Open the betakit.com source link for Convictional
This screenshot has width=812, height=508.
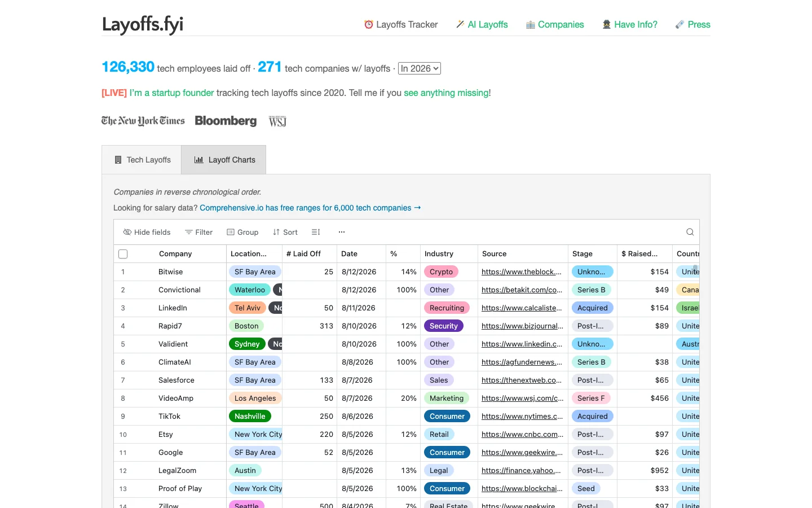pyautogui.click(x=522, y=290)
